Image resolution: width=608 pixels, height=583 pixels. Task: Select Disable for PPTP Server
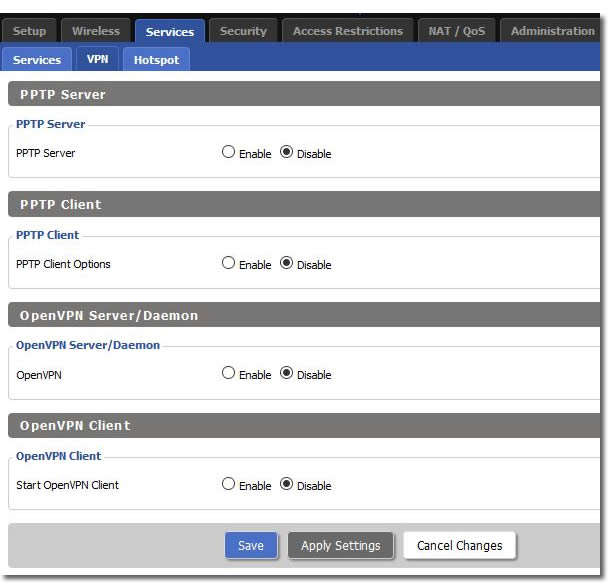286,152
